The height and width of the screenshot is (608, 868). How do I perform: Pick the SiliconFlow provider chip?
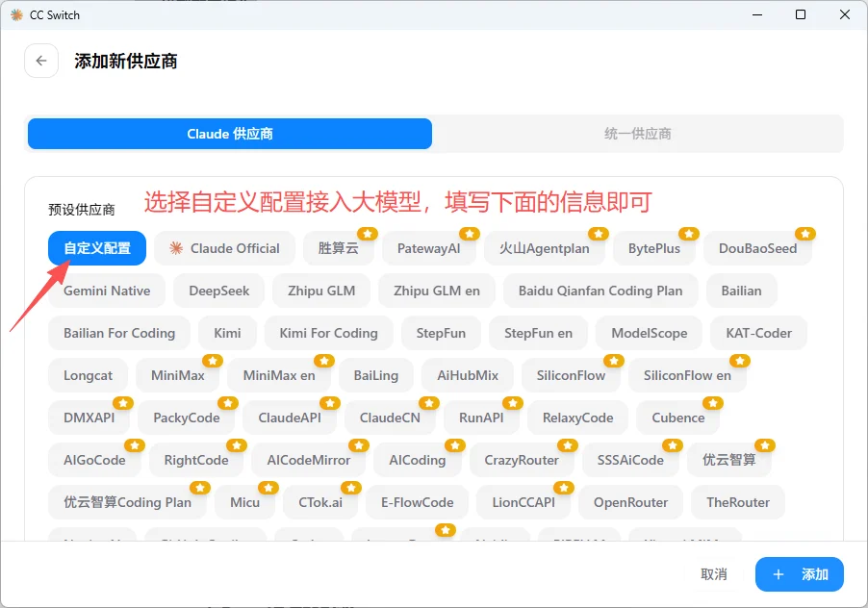pyautogui.click(x=571, y=375)
